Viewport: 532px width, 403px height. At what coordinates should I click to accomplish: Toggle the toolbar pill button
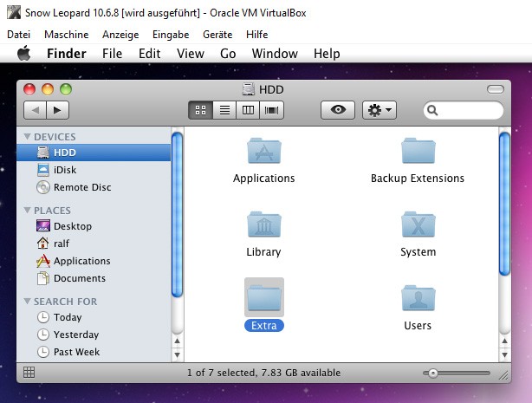[496, 89]
